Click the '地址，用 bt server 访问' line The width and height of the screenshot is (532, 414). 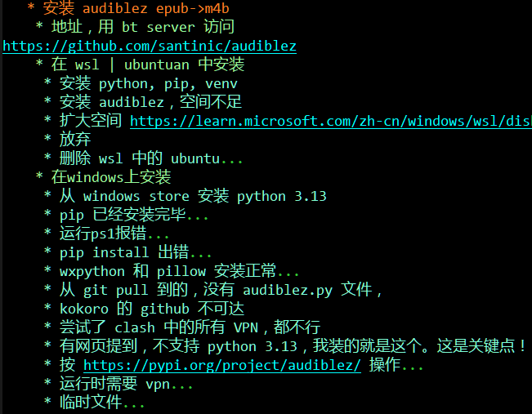click(x=142, y=27)
